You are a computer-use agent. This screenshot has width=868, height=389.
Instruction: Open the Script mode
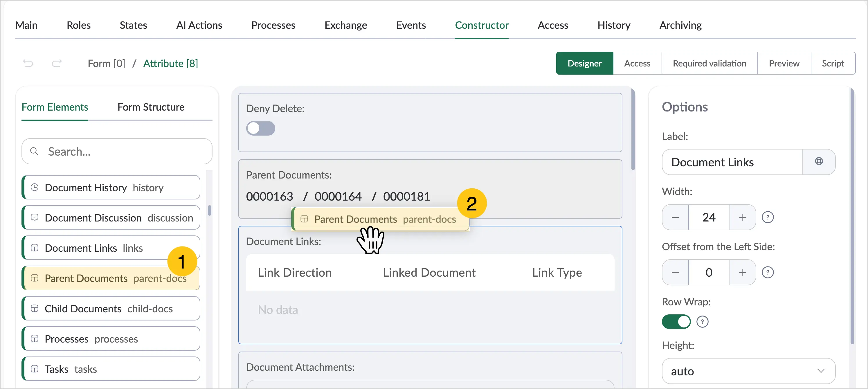click(x=833, y=63)
